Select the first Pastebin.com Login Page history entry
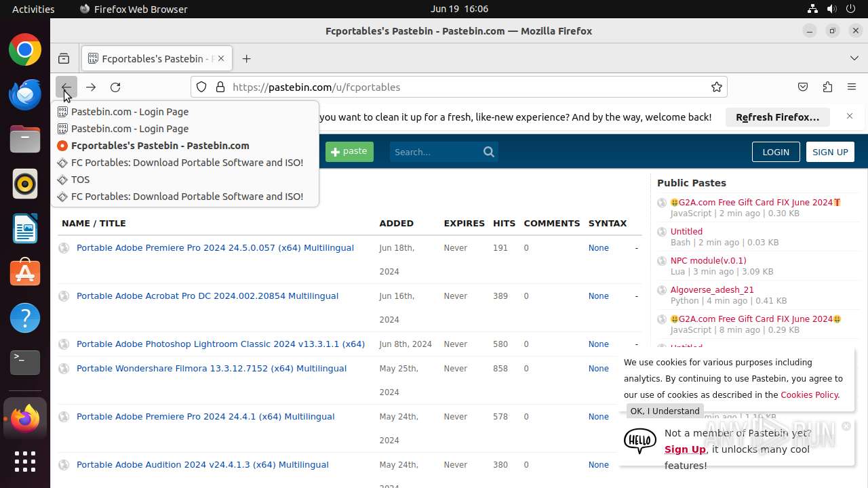This screenshot has width=868, height=488. point(184,112)
